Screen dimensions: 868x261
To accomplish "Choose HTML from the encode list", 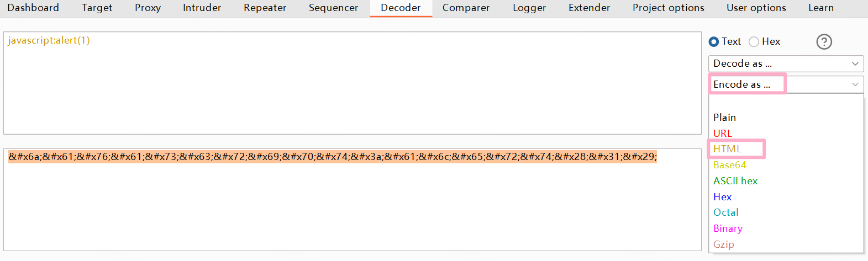I will [x=727, y=149].
